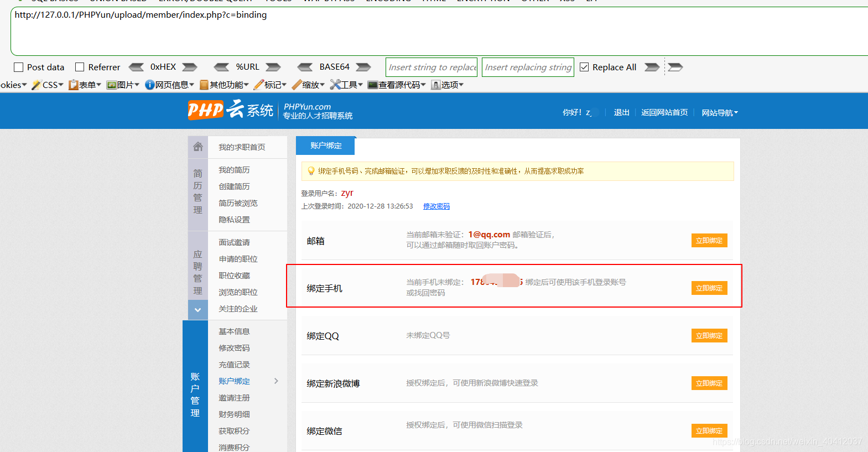
Task: Click the BASE64 decode left arrow
Action: 305,67
